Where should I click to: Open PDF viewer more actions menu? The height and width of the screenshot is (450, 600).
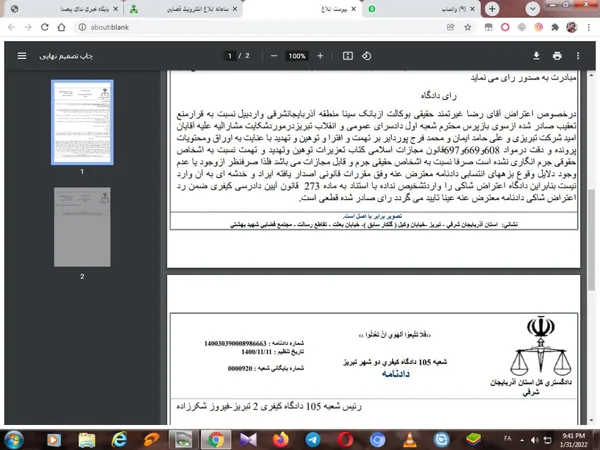[578, 56]
